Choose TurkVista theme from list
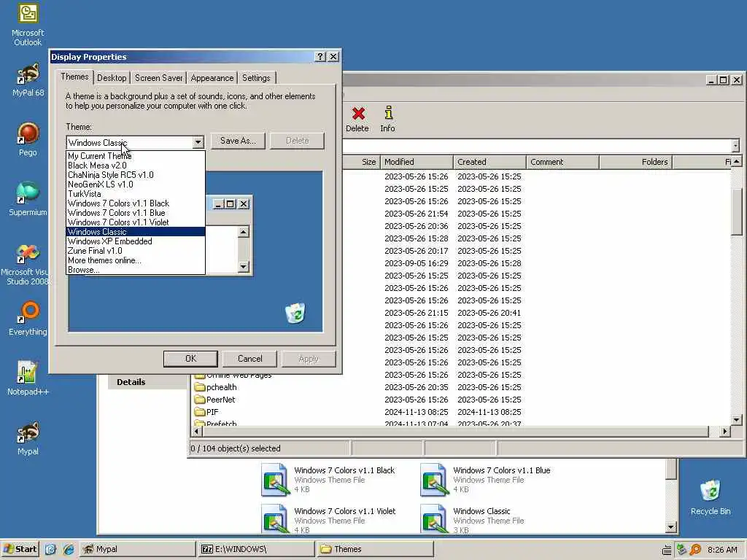The width and height of the screenshot is (747, 560). 135,194
